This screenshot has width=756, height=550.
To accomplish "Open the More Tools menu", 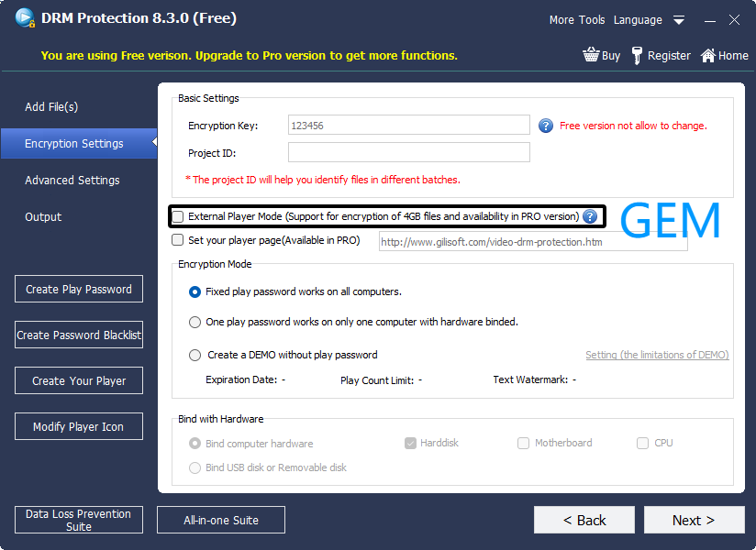I will [577, 20].
